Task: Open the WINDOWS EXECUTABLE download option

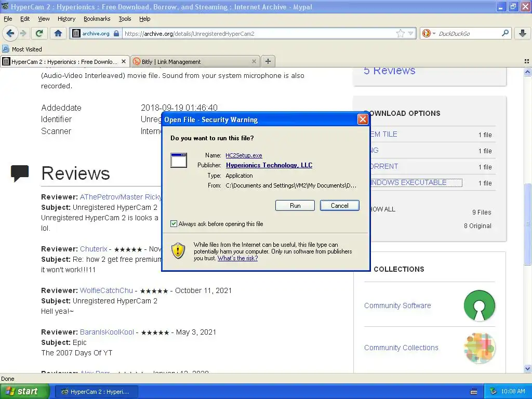Action: [416, 182]
